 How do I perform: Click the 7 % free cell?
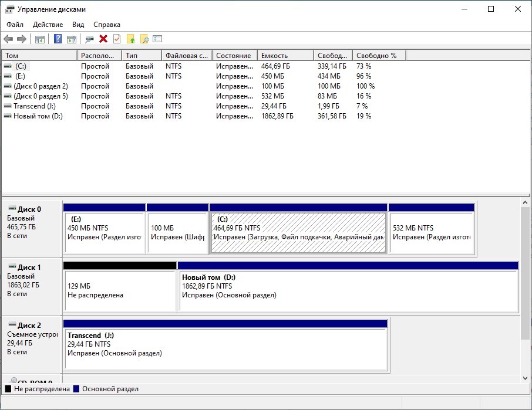click(x=362, y=106)
